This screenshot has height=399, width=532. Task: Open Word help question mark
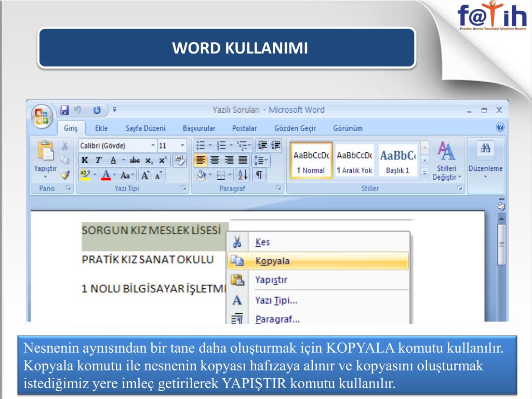click(x=500, y=127)
